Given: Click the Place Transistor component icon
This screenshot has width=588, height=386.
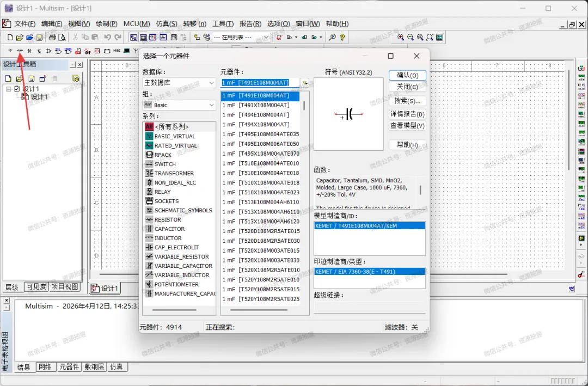Looking at the screenshot, I should tap(39, 51).
